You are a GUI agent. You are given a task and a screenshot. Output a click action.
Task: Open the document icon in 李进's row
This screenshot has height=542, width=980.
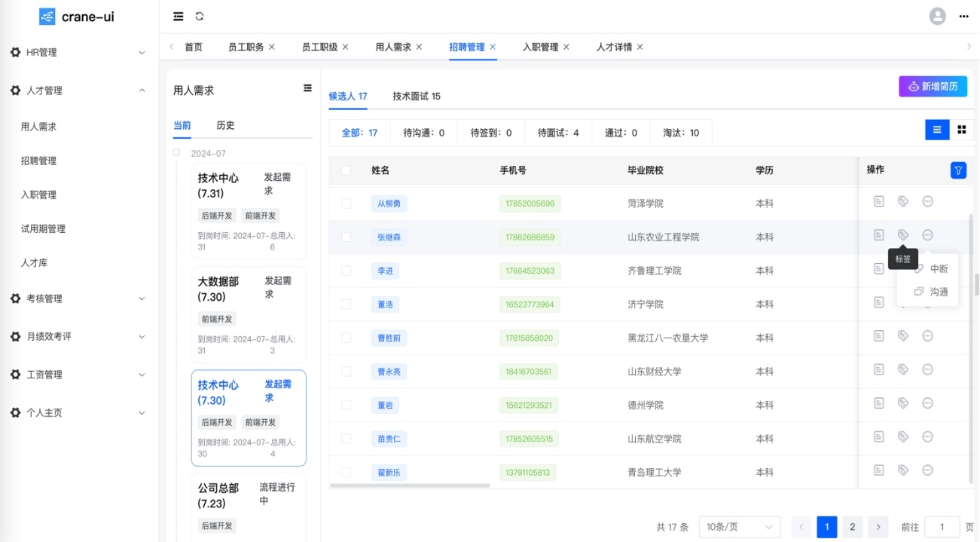[x=878, y=268]
